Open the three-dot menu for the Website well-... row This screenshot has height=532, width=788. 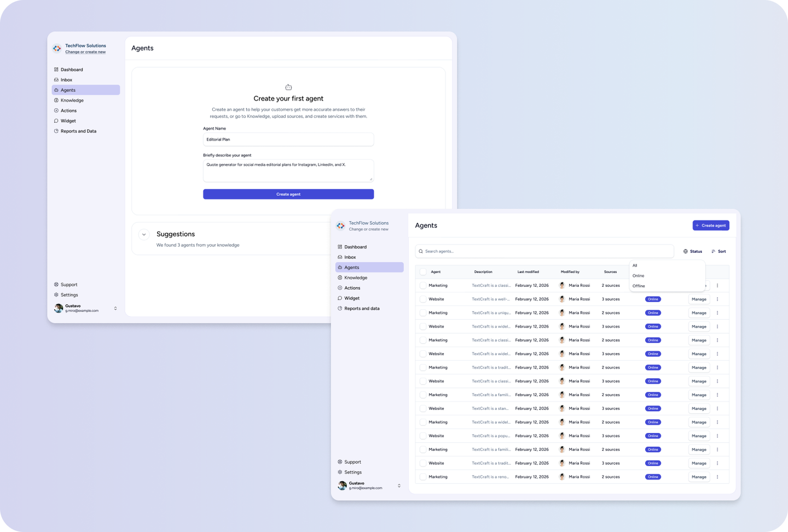pyautogui.click(x=717, y=299)
